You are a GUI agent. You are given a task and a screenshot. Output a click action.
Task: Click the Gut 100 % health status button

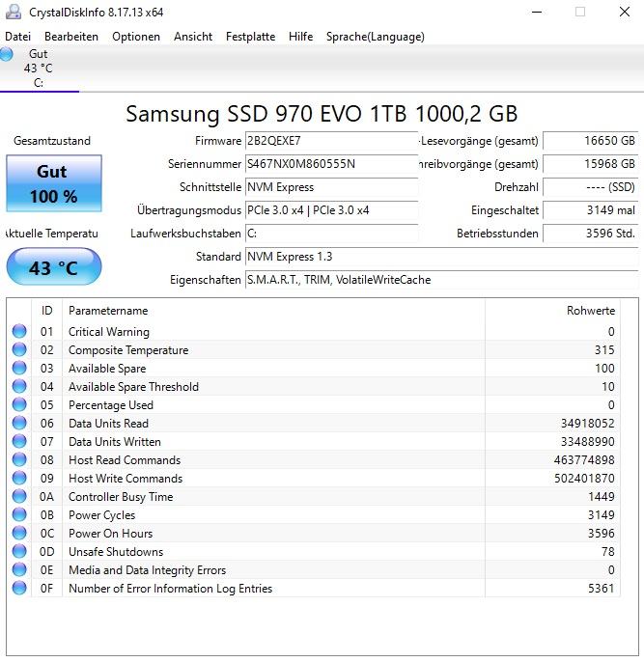tap(54, 183)
